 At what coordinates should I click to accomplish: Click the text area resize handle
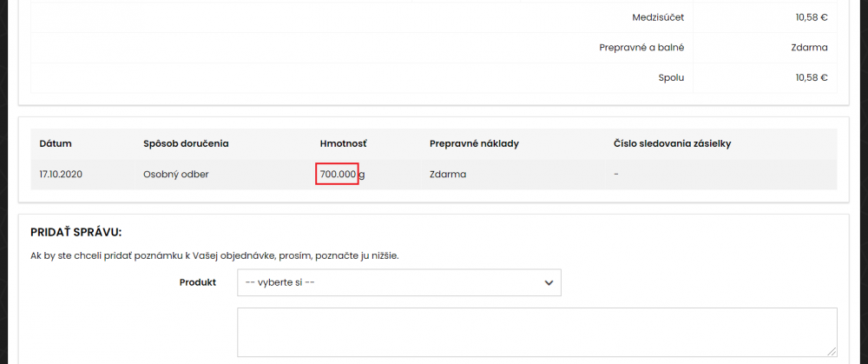(x=832, y=351)
